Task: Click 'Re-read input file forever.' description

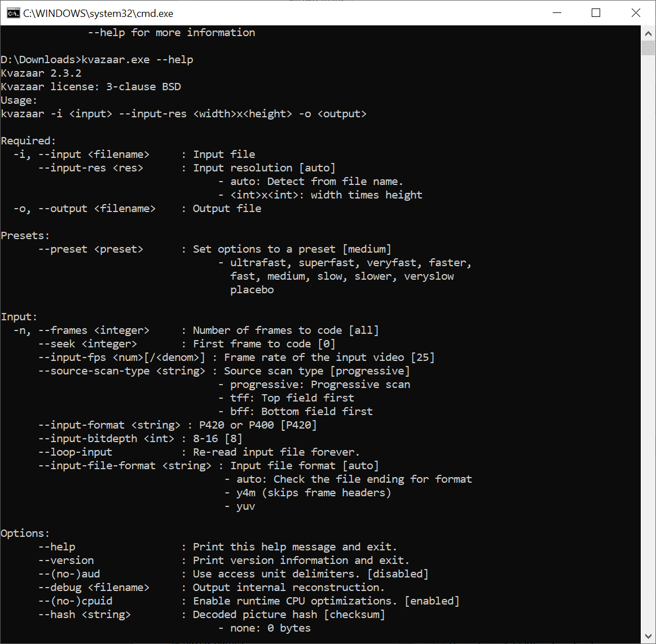Action: pyautogui.click(x=276, y=452)
